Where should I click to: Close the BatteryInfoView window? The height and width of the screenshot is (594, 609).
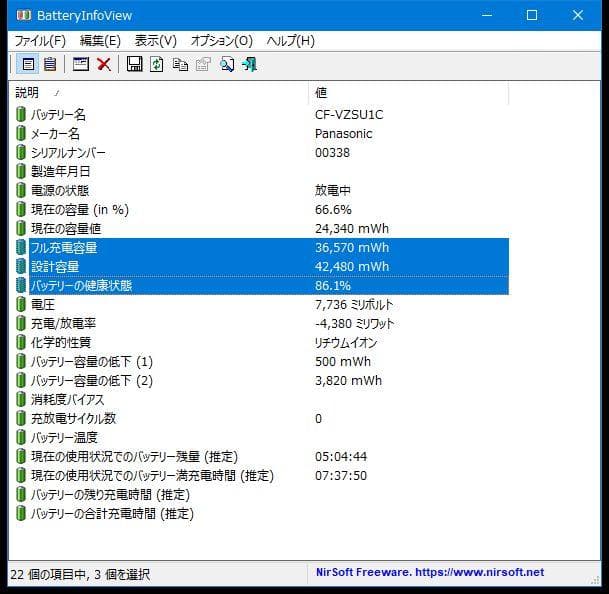(578, 16)
